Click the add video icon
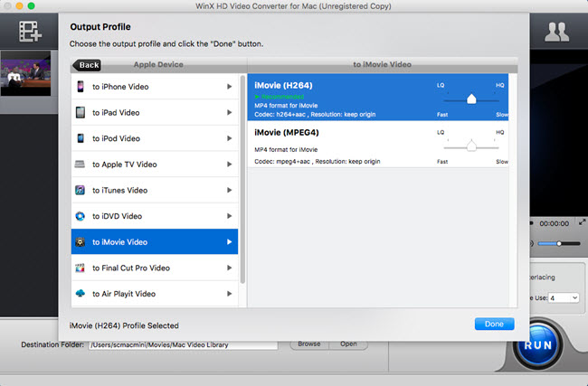This screenshot has height=386, width=588. click(30, 32)
